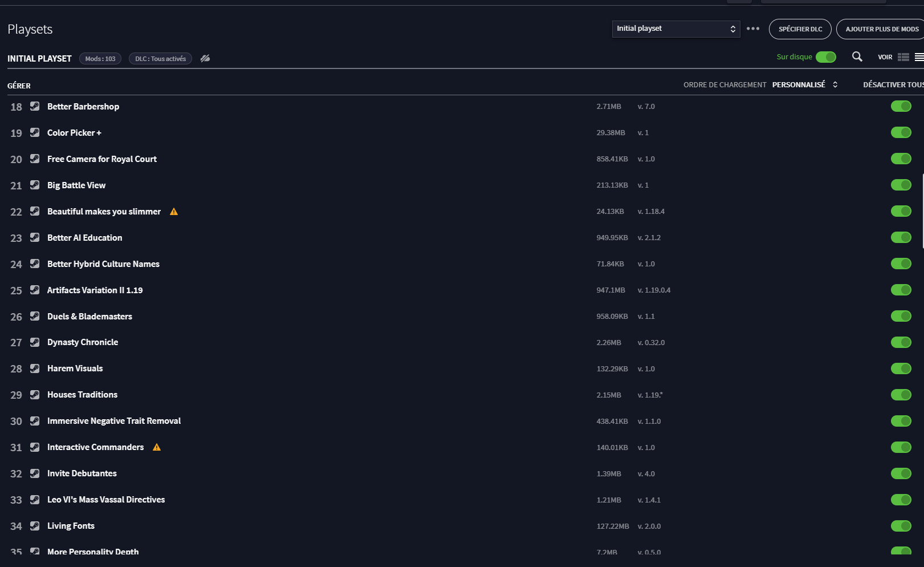The image size is (924, 567).
Task: Click the Gérer column header
Action: point(19,86)
